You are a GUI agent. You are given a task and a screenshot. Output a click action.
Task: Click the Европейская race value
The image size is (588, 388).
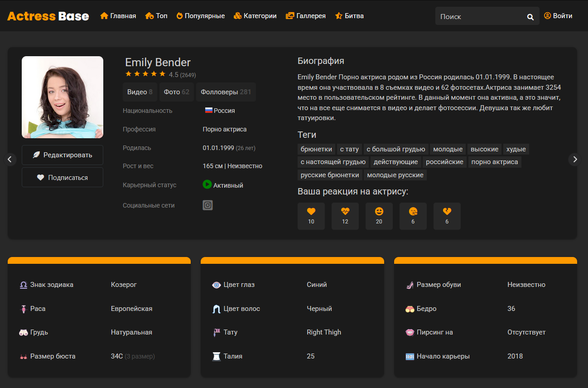coord(131,309)
